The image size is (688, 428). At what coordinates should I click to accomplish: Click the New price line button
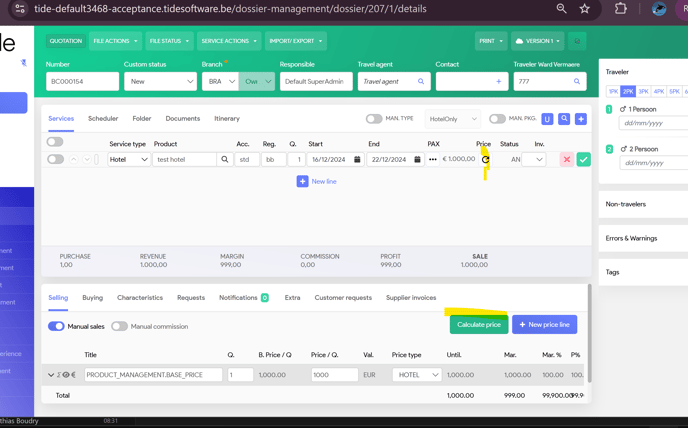544,324
